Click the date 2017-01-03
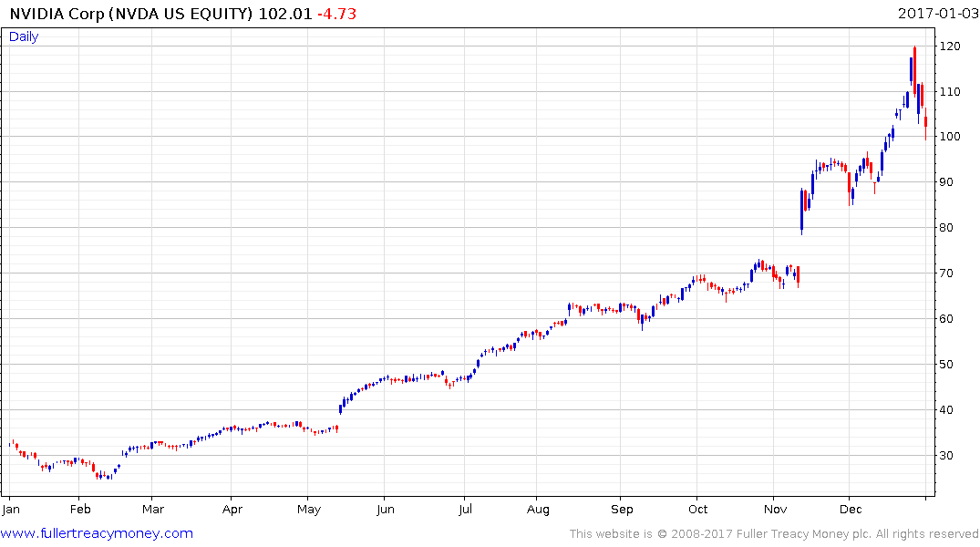This screenshot has height=547, width=980. (x=937, y=13)
